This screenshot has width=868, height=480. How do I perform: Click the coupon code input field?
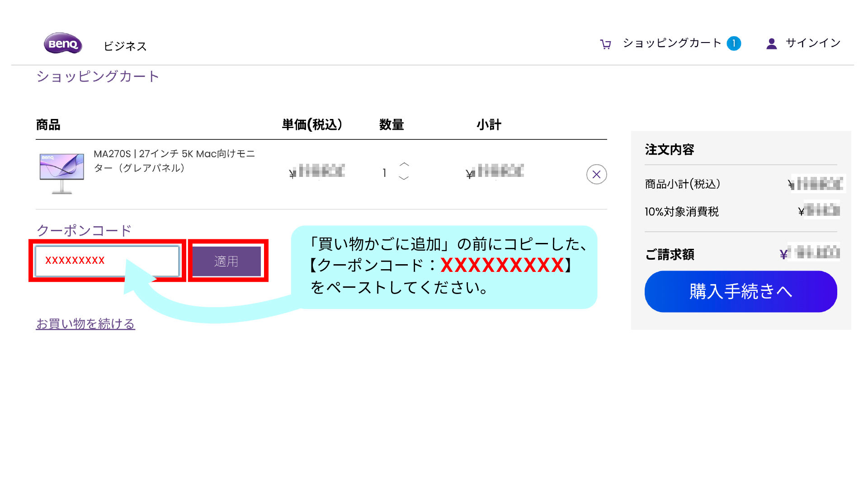click(108, 261)
